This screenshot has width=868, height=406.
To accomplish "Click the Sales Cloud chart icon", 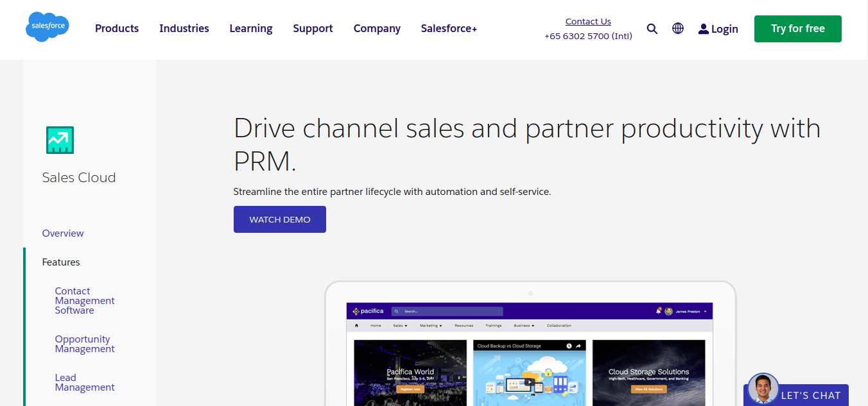I will [60, 140].
